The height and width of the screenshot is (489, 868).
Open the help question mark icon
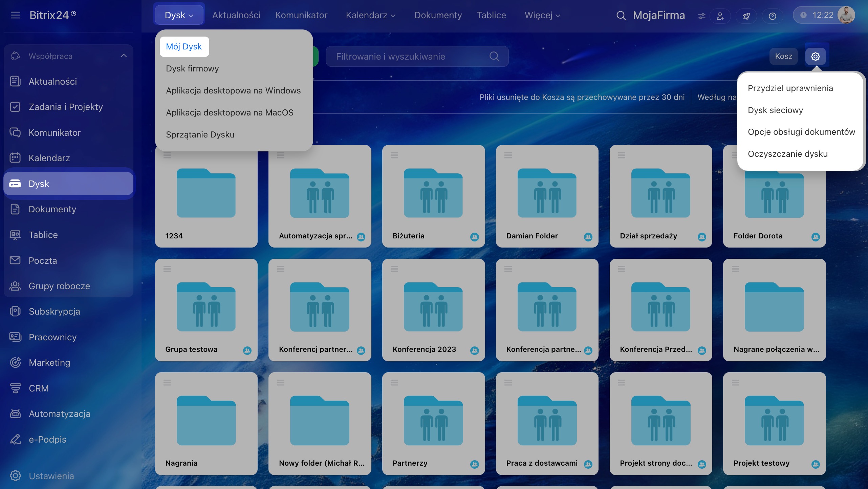click(772, 16)
